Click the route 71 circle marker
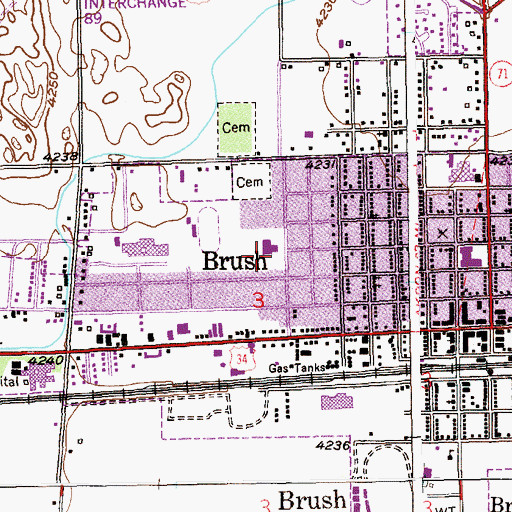Screen dimensions: 512x512 point(501,74)
